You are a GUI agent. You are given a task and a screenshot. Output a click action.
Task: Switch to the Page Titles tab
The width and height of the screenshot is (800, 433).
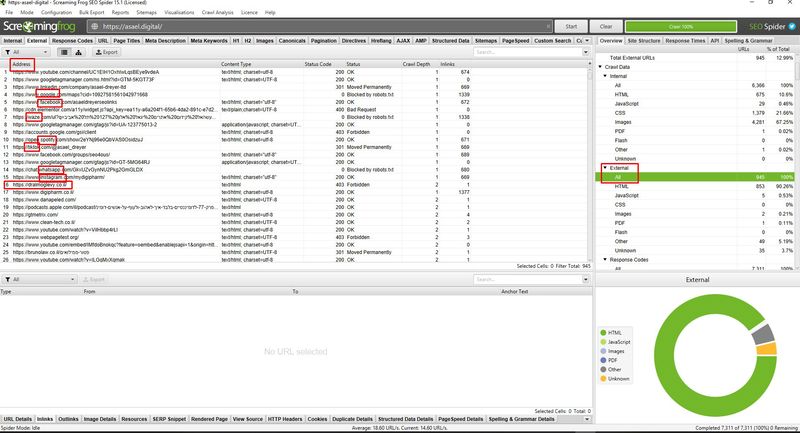tap(127, 40)
